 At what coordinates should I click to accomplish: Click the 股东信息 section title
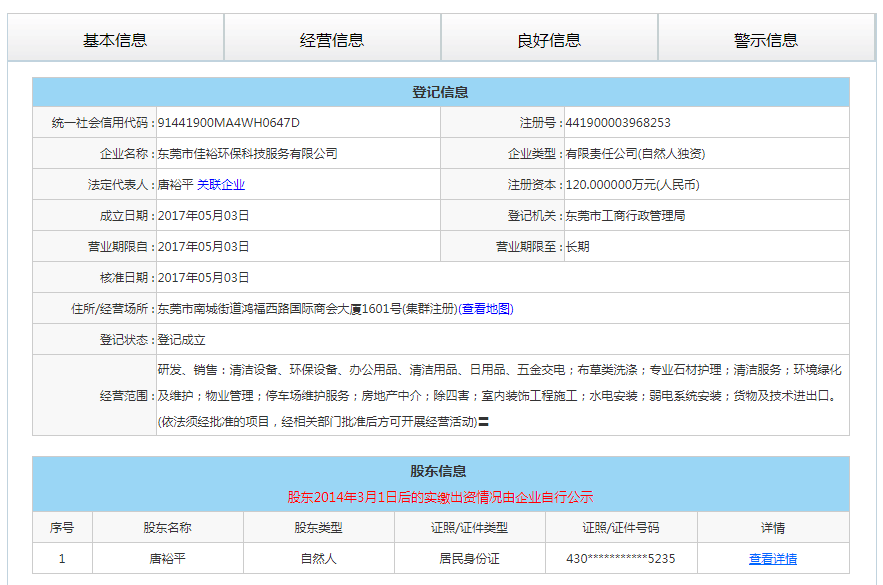(x=440, y=471)
